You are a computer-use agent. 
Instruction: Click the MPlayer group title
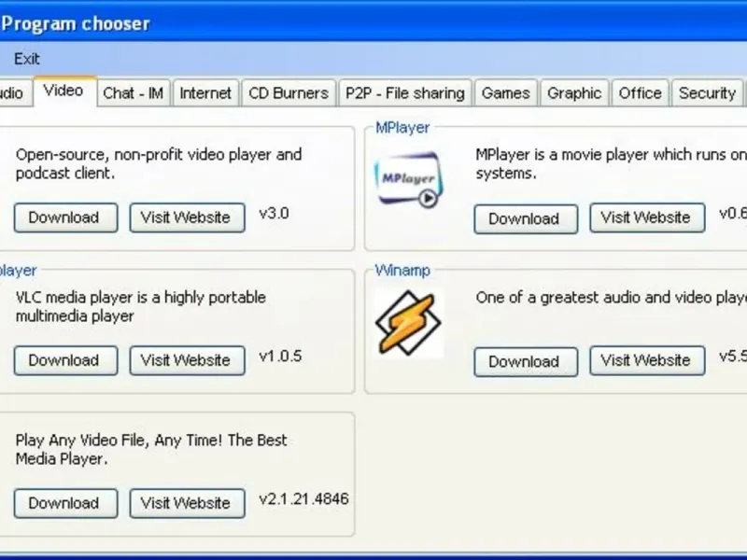(x=402, y=128)
